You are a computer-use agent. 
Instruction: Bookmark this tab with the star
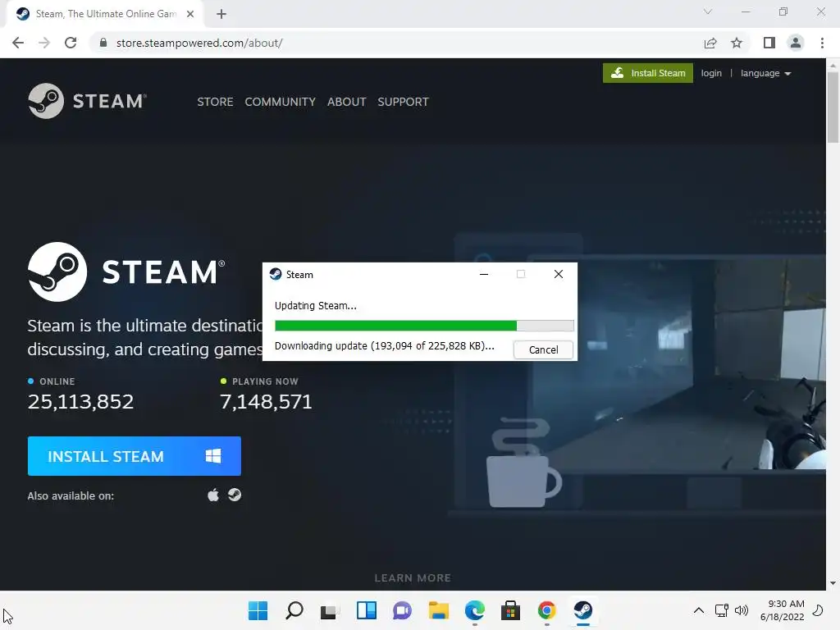(x=737, y=43)
